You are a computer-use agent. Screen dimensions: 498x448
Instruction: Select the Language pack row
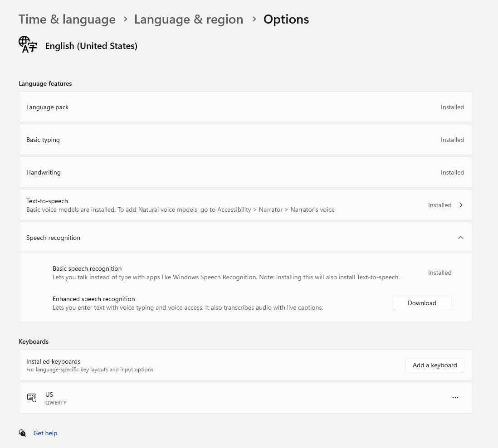pyautogui.click(x=245, y=107)
